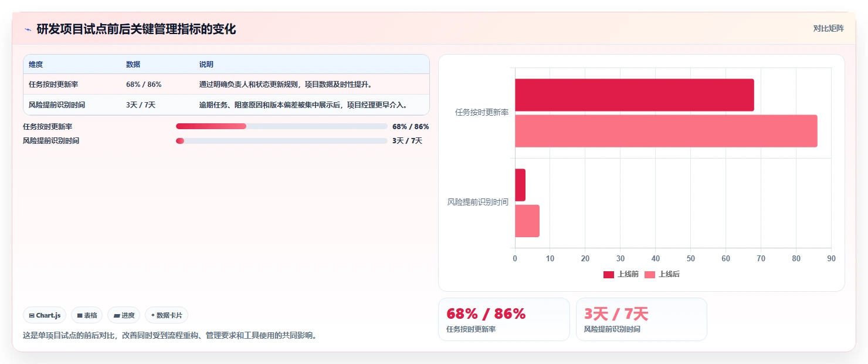Click the 任务按时更新率 progress bar
The height and width of the screenshot is (364, 868).
pyautogui.click(x=282, y=126)
